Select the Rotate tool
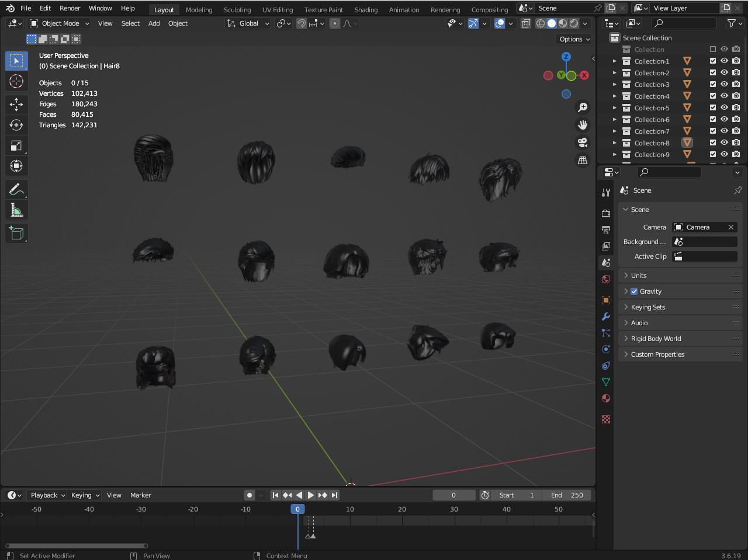Image resolution: width=748 pixels, height=560 pixels. tap(16, 125)
